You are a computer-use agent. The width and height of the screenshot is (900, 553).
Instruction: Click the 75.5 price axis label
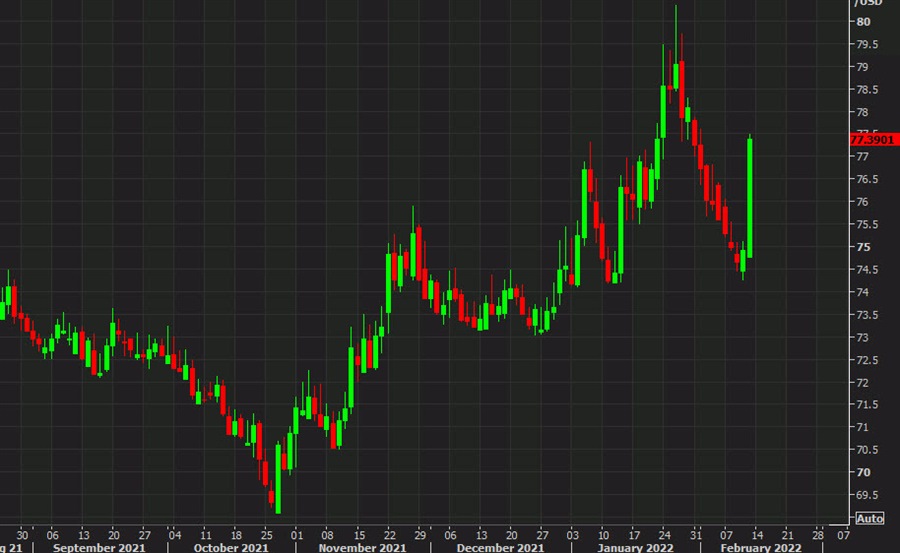click(x=867, y=224)
